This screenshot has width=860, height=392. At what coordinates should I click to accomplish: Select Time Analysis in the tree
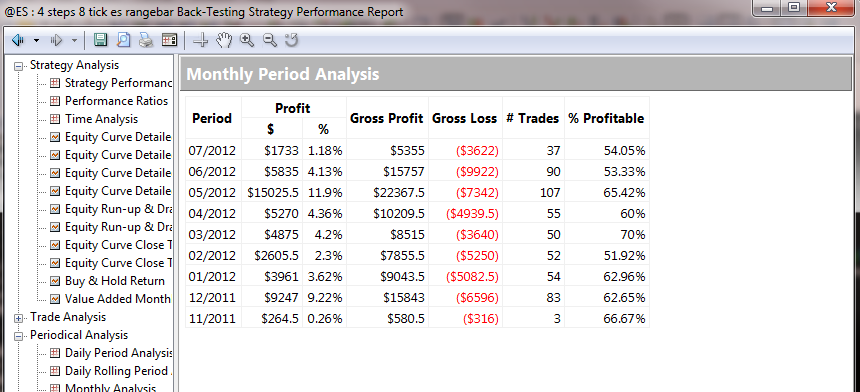pos(101,119)
